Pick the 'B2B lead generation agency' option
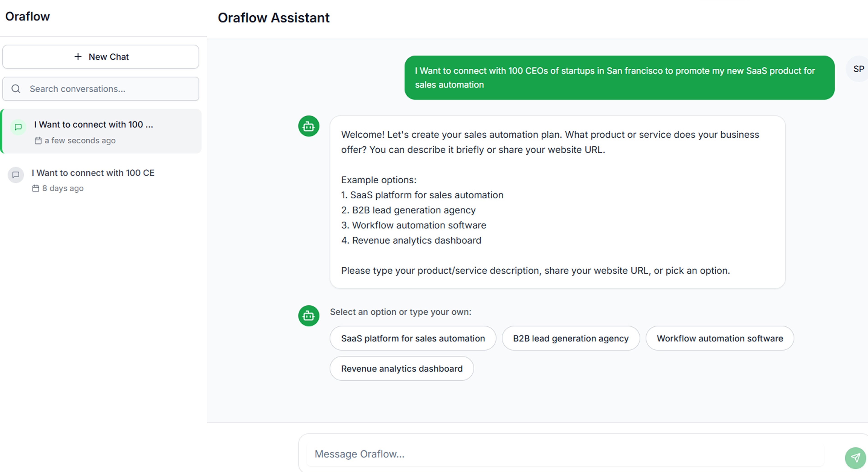This screenshot has height=472, width=868. pos(570,338)
